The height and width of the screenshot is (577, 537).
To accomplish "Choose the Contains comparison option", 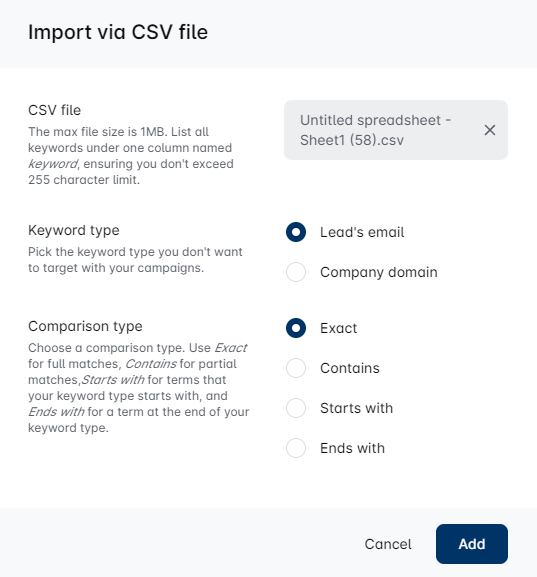I will (296, 368).
